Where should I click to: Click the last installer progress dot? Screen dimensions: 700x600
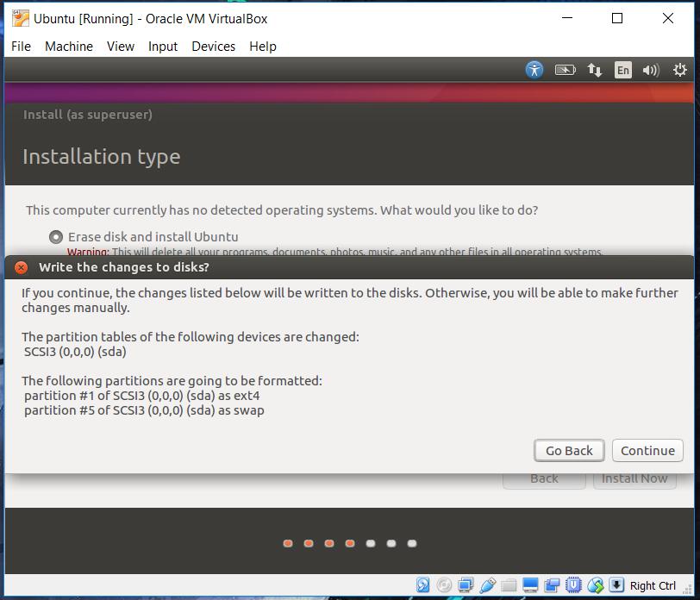tap(412, 543)
